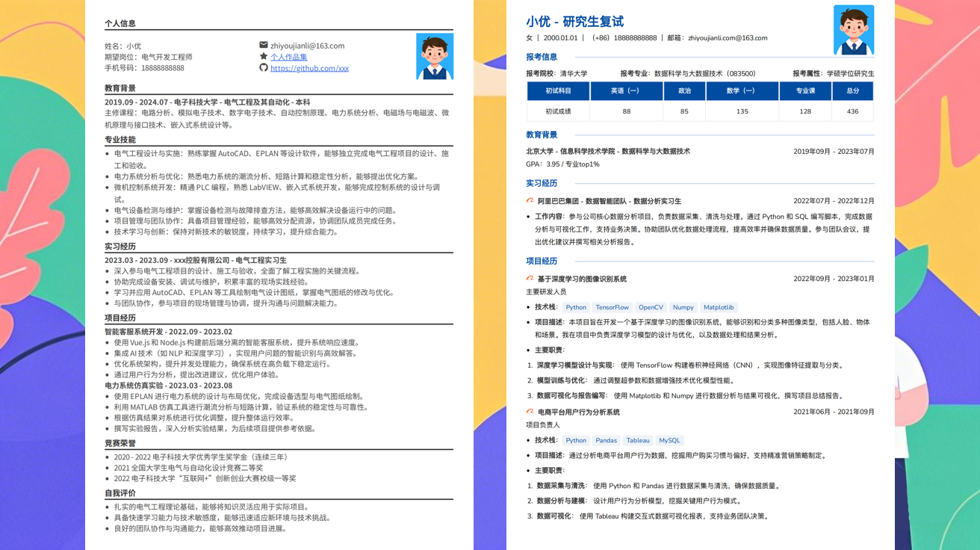Click the 政治 table header cell
This screenshot has height=550, width=980.
click(684, 90)
